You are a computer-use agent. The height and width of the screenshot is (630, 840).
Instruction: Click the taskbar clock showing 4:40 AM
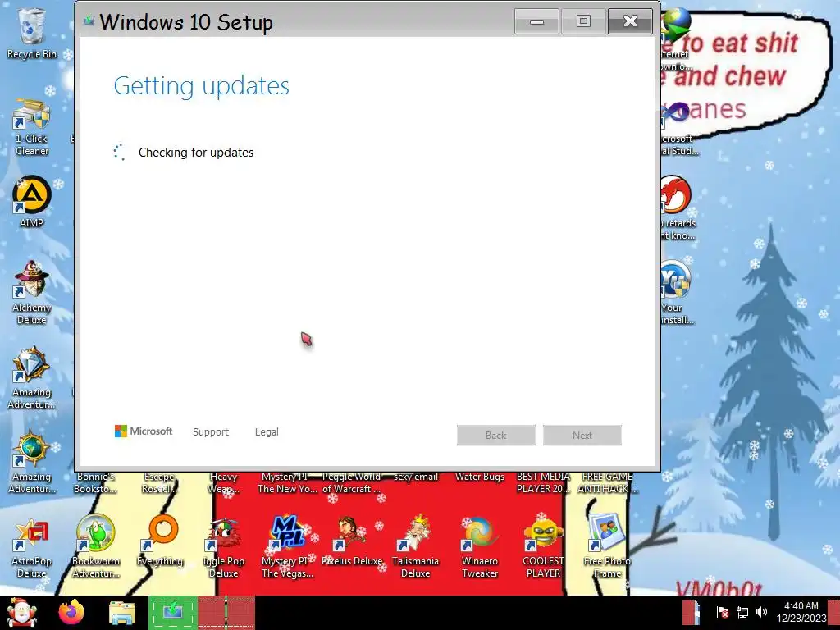(x=801, y=612)
